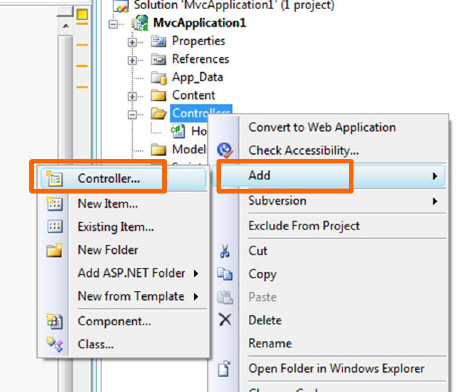Click the scrollbar up arrow
Viewport: 460px width, 392px height.
66,26
